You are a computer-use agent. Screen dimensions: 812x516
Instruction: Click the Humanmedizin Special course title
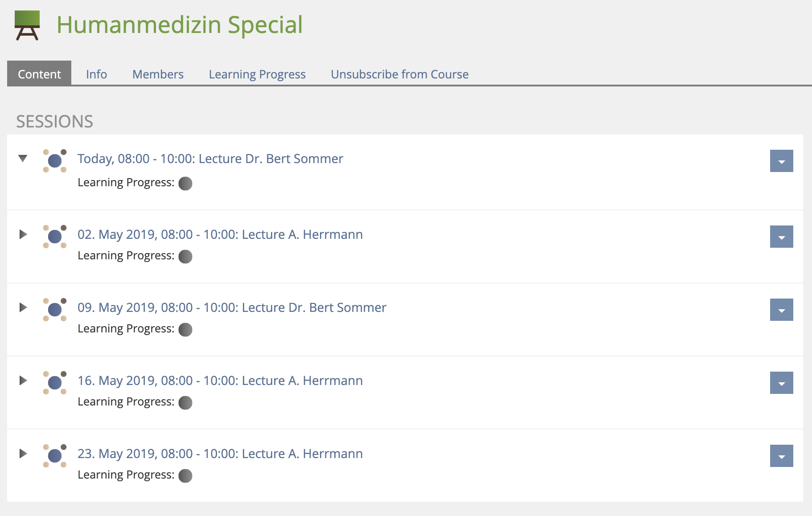(x=180, y=25)
